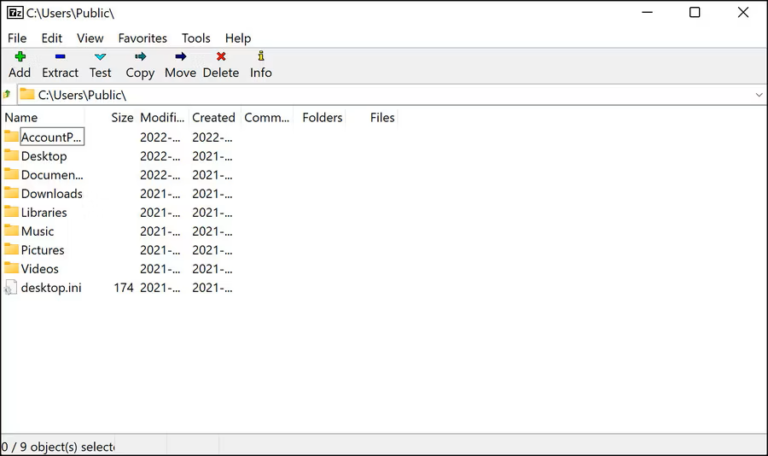Click the Extract toolbar icon

[60, 57]
